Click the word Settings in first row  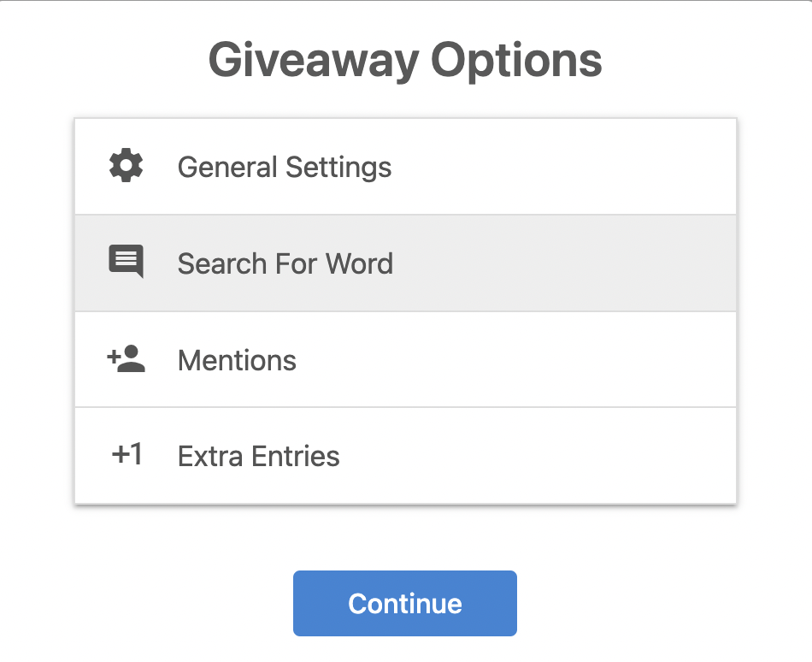[338, 168]
